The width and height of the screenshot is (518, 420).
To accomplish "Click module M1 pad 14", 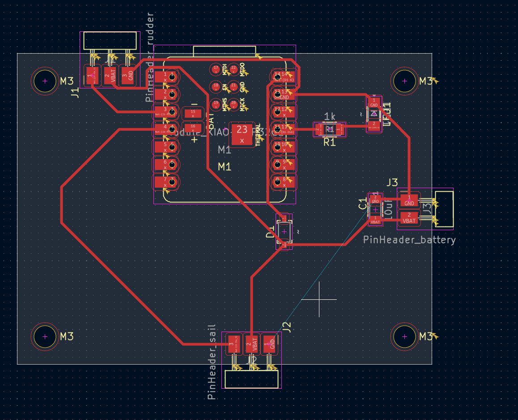I will [283, 77].
